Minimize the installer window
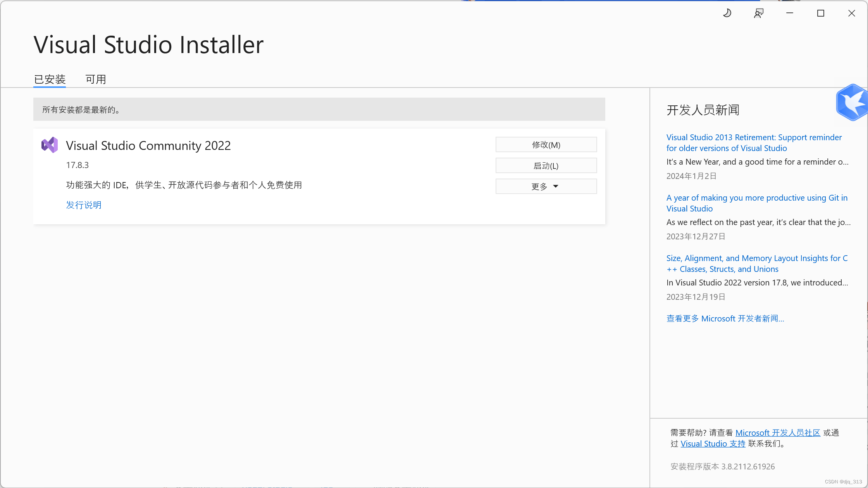This screenshot has height=488, width=868. pos(790,13)
